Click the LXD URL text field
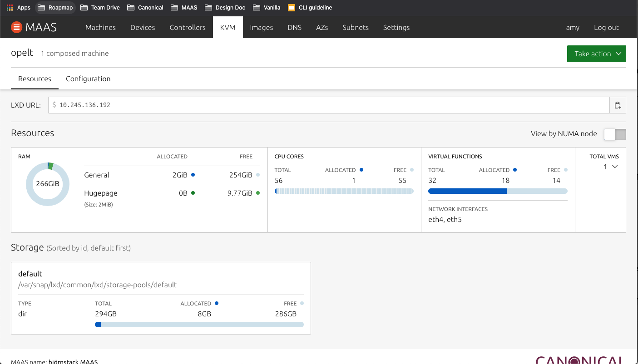The height and width of the screenshot is (364, 638). pyautogui.click(x=328, y=105)
